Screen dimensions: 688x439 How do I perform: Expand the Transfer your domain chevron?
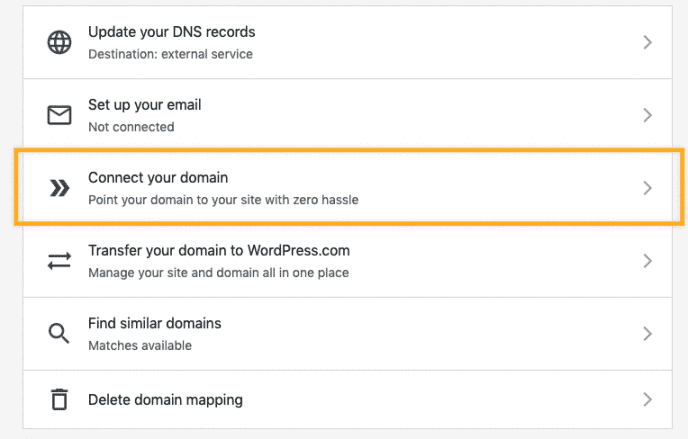click(x=647, y=261)
